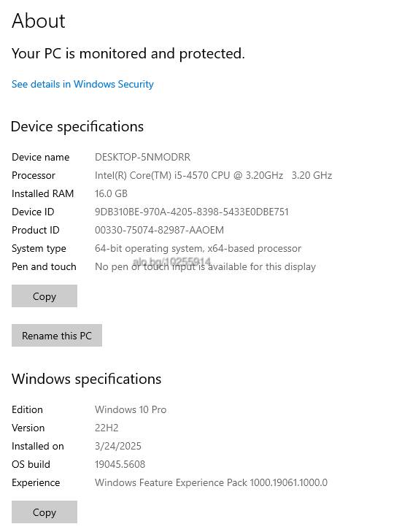The width and height of the screenshot is (410, 532).
Task: Click the Device specifications heading
Action: click(x=77, y=126)
